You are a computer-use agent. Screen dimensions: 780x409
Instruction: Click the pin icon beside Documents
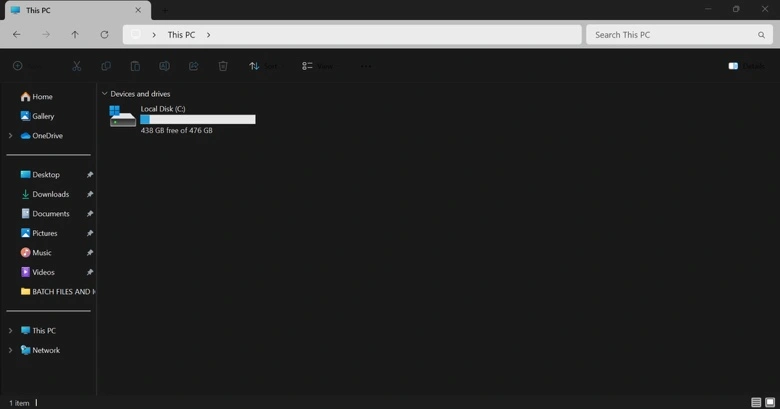point(90,213)
